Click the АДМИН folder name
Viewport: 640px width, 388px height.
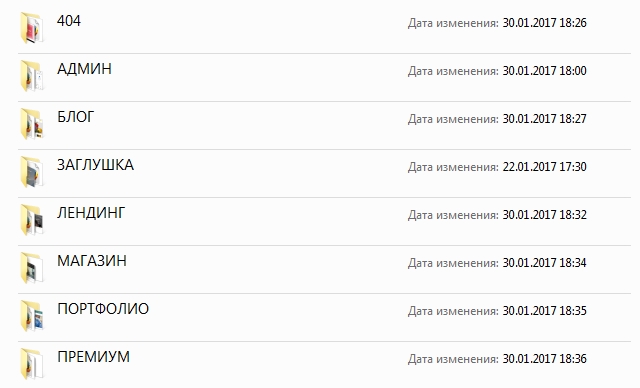point(84,69)
